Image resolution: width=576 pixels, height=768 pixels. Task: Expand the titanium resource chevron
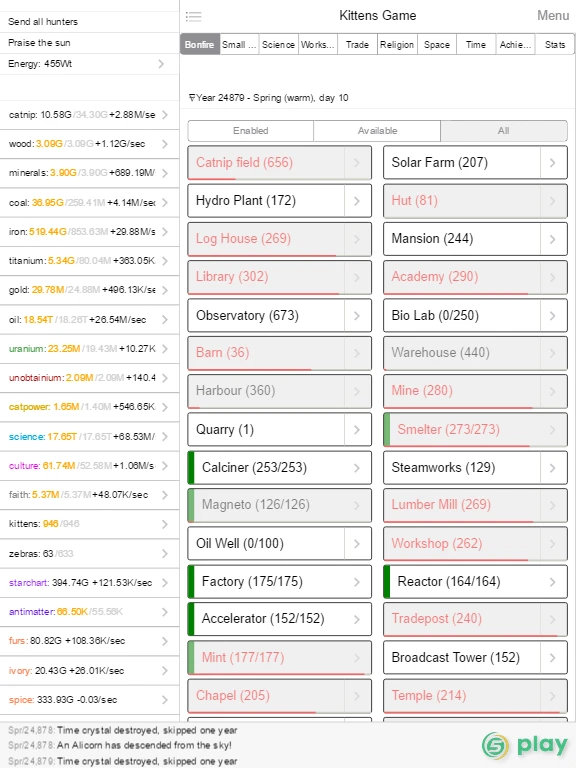[165, 261]
